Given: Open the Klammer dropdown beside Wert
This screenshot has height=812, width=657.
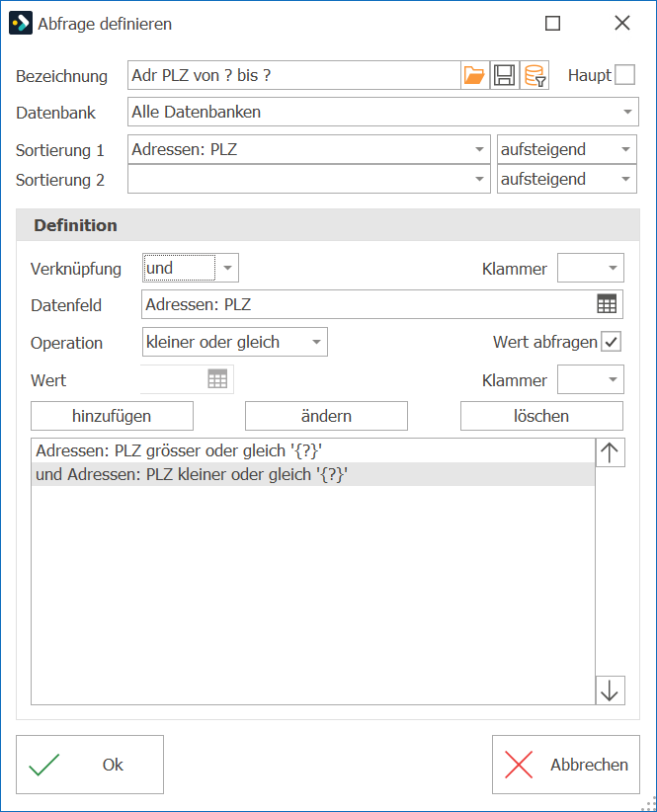Looking at the screenshot, I should [591, 379].
